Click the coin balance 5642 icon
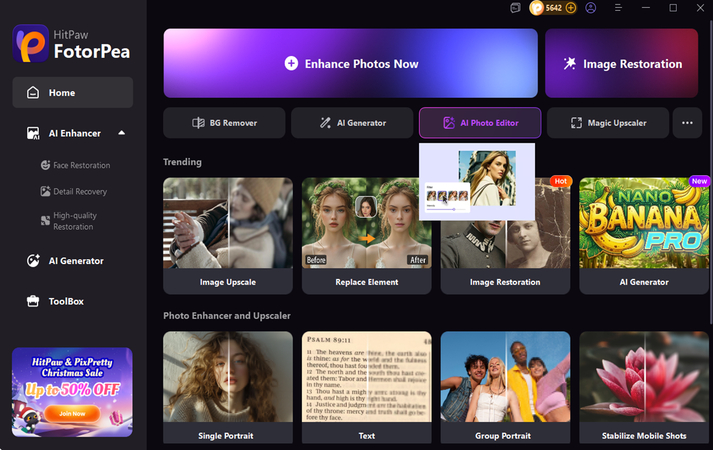 [537, 8]
